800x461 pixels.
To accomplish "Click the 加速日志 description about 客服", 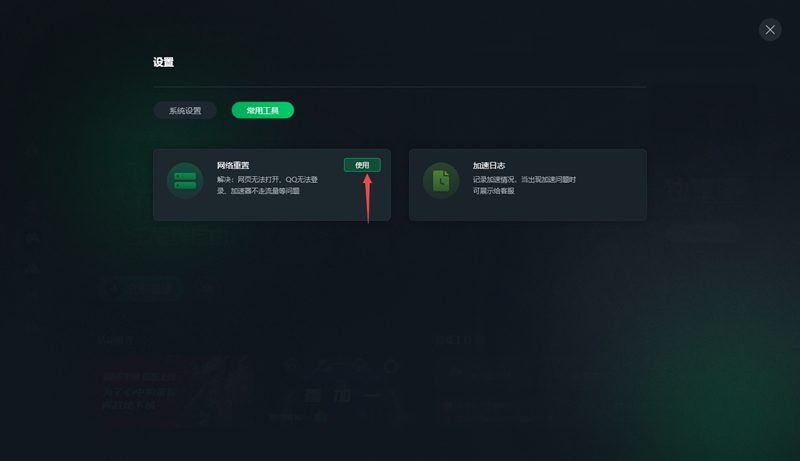I will (x=524, y=185).
